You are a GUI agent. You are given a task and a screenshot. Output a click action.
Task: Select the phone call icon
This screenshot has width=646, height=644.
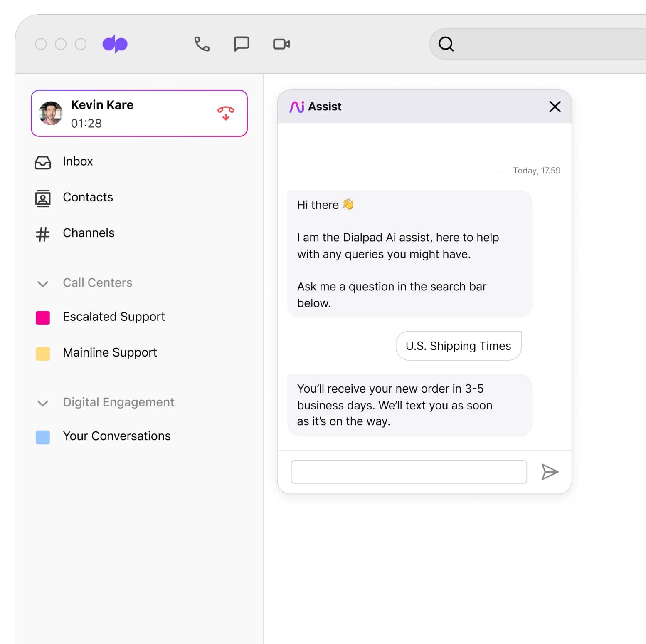click(x=201, y=43)
